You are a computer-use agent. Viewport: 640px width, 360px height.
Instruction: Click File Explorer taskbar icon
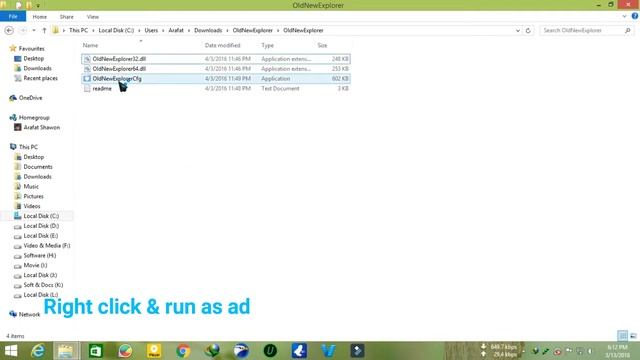click(66, 351)
